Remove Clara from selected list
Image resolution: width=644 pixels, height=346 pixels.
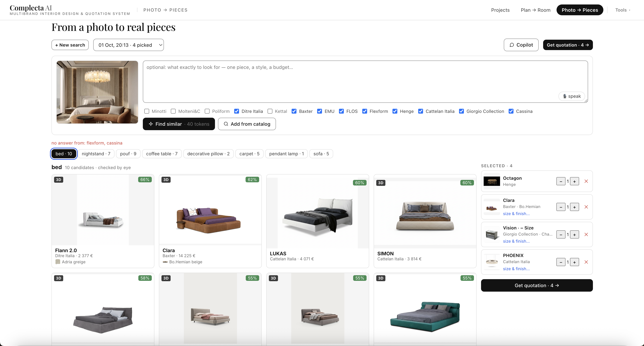(x=586, y=207)
